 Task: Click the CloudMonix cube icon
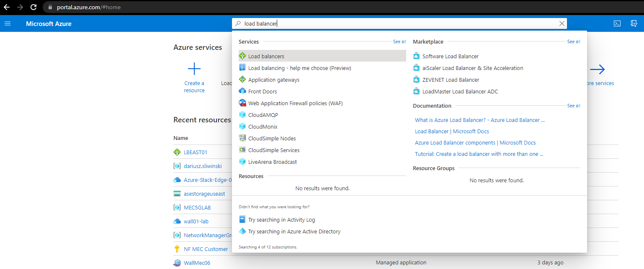(242, 127)
